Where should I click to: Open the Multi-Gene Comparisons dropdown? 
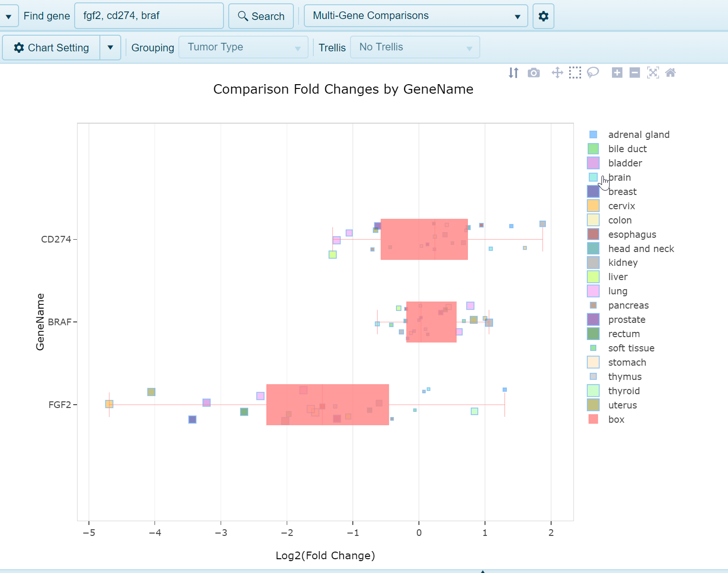[x=415, y=16]
